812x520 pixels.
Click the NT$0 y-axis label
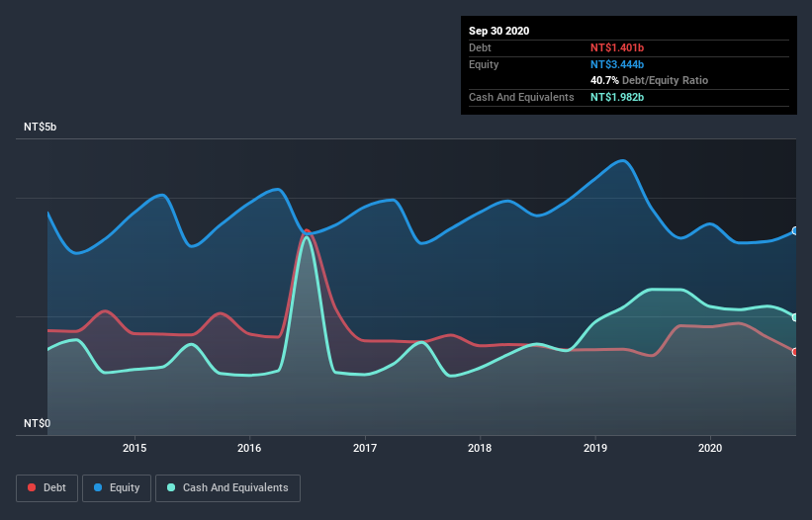click(x=38, y=423)
